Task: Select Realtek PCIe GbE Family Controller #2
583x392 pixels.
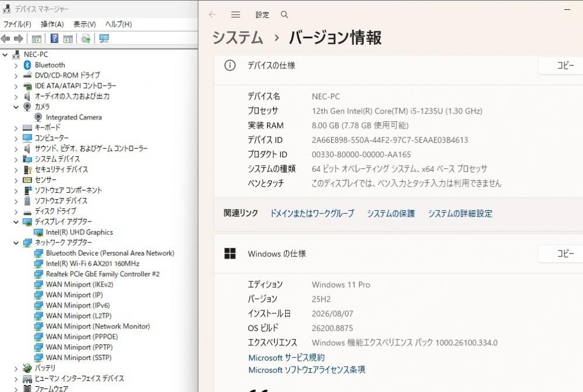Action: (x=103, y=274)
